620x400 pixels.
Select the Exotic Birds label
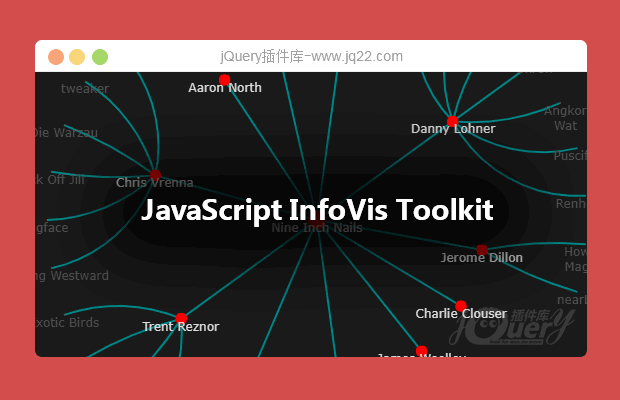(x=67, y=323)
